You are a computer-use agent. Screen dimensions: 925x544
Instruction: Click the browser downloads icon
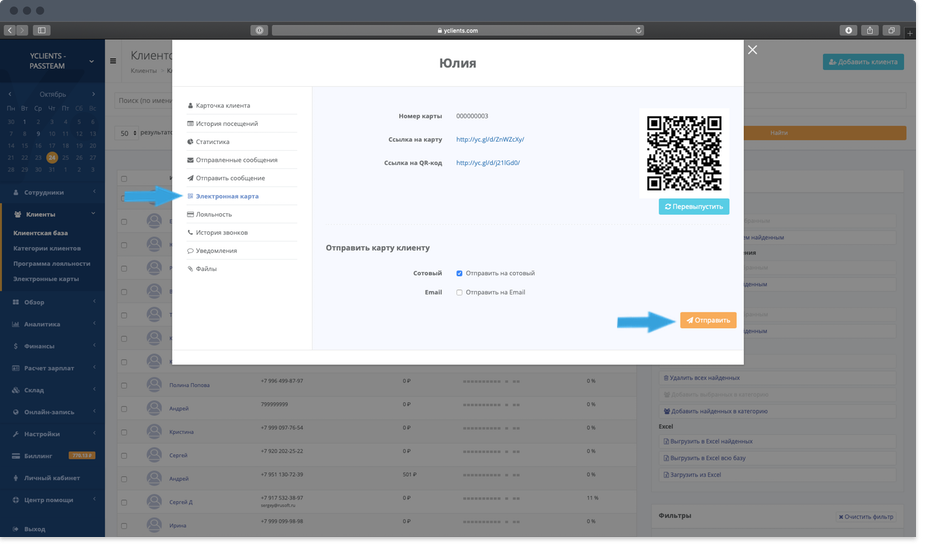point(848,30)
